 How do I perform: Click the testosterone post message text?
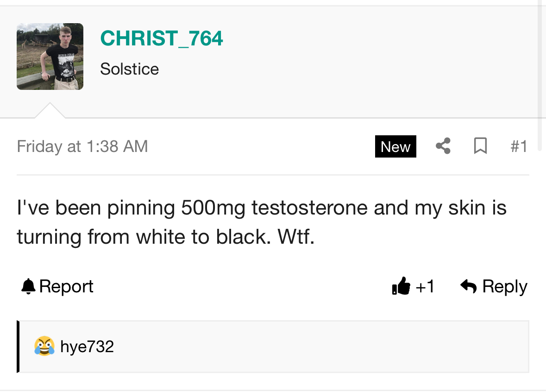(x=262, y=222)
